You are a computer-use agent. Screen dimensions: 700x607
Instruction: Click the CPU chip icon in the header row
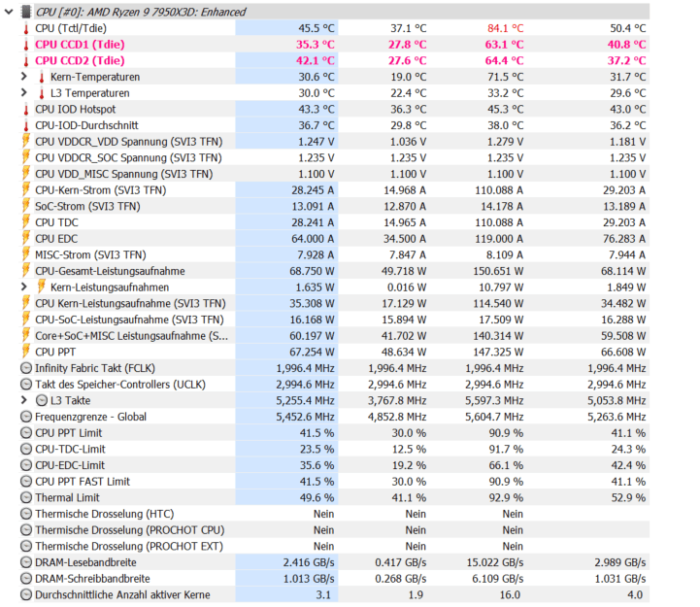click(x=26, y=12)
